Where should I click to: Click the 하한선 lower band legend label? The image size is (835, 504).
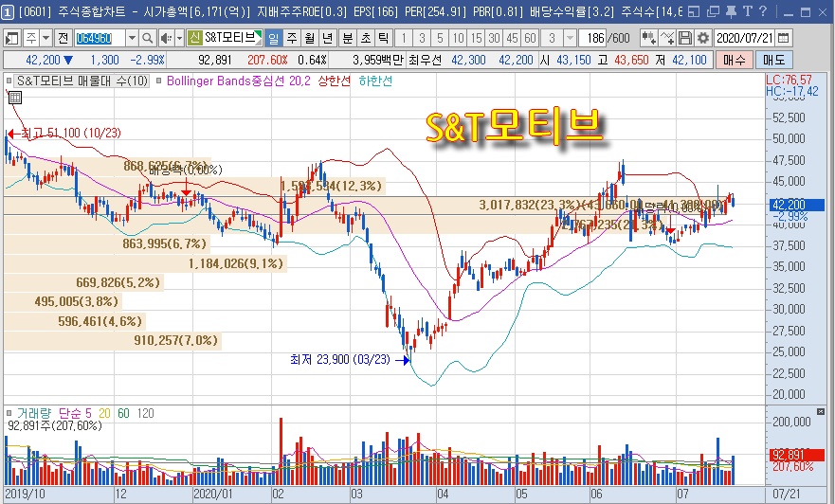pyautogui.click(x=375, y=81)
